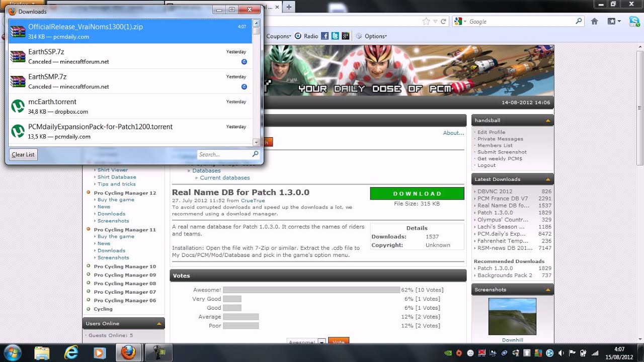Screen dimensions: 644x362
Task: Open the DBVNC 2012 download link
Action: (495, 192)
